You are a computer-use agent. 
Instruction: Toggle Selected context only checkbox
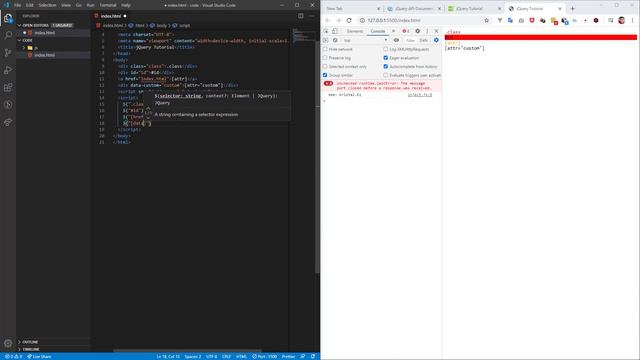click(x=325, y=67)
